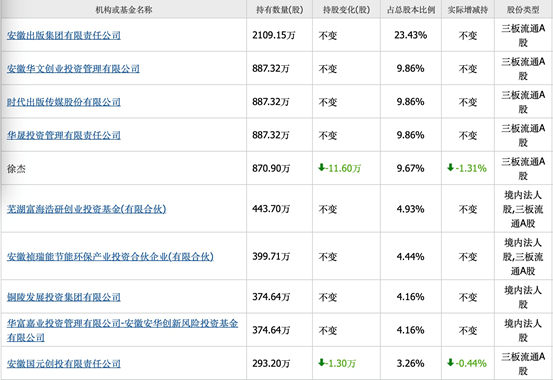Image resolution: width=553 pixels, height=380 pixels.
Task: Click the green down arrow beside -11.60万
Action: click(x=321, y=168)
